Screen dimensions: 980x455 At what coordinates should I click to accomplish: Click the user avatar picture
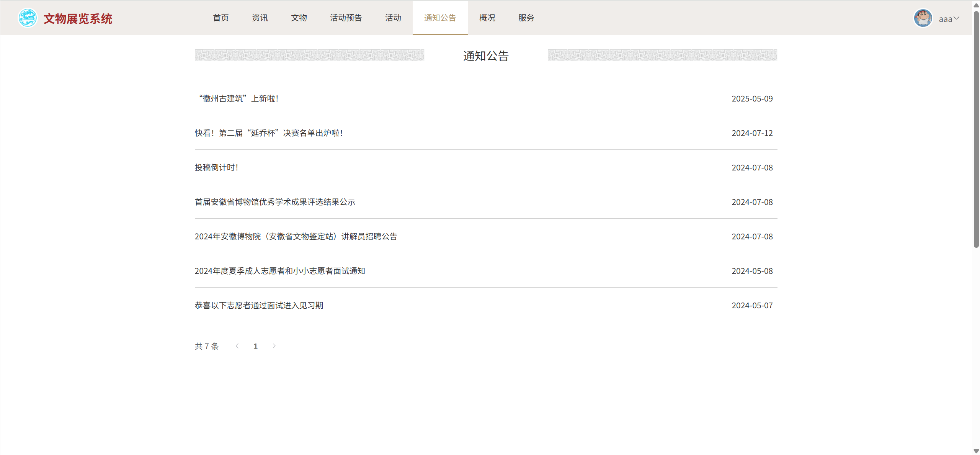[923, 18]
